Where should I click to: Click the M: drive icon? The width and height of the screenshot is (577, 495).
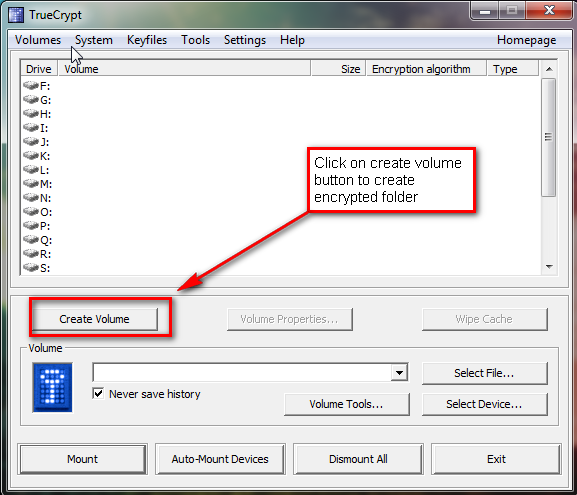pos(31,184)
